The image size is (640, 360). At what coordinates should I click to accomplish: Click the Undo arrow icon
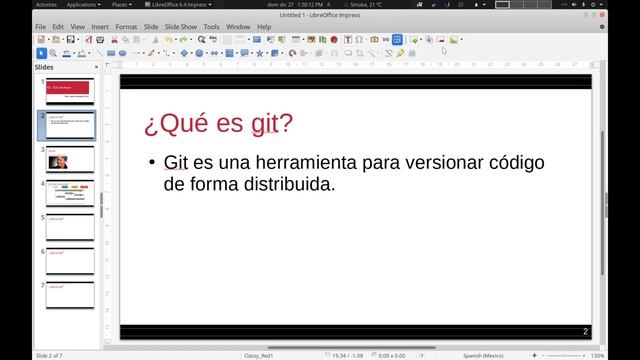point(169,40)
